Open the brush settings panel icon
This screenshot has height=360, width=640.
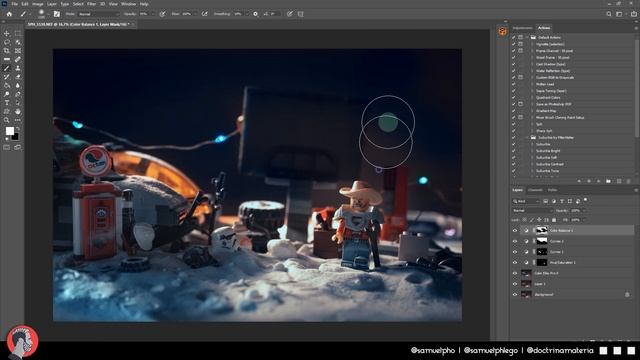57,14
